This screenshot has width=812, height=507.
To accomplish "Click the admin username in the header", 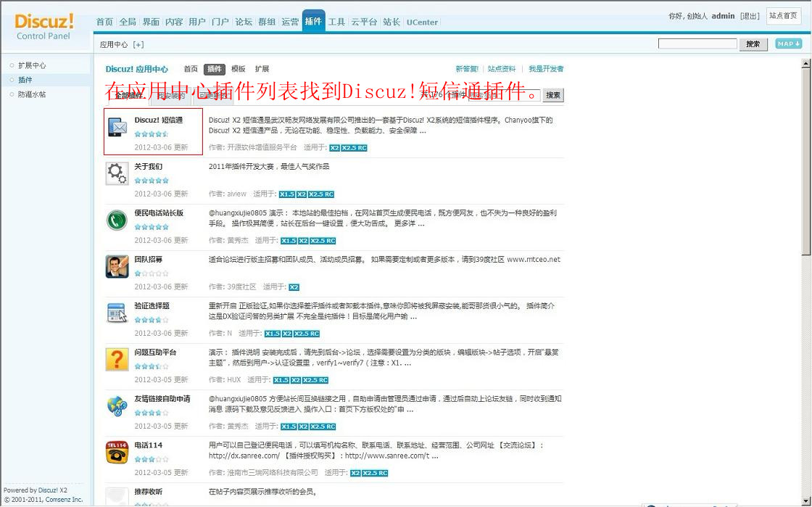I will (x=723, y=16).
